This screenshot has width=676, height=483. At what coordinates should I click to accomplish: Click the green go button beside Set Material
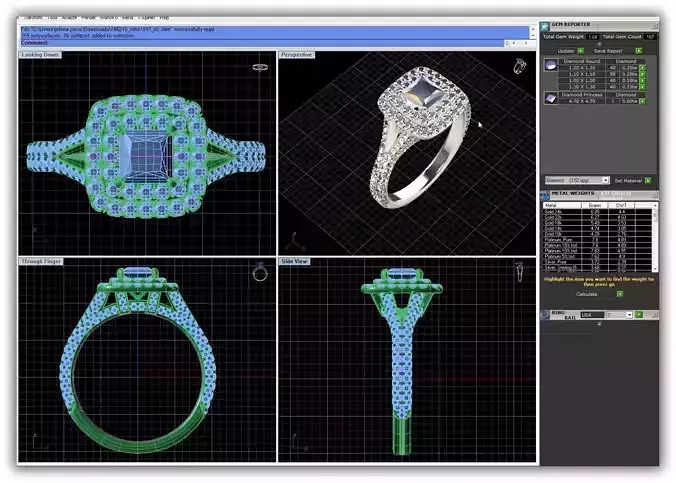[x=648, y=181]
